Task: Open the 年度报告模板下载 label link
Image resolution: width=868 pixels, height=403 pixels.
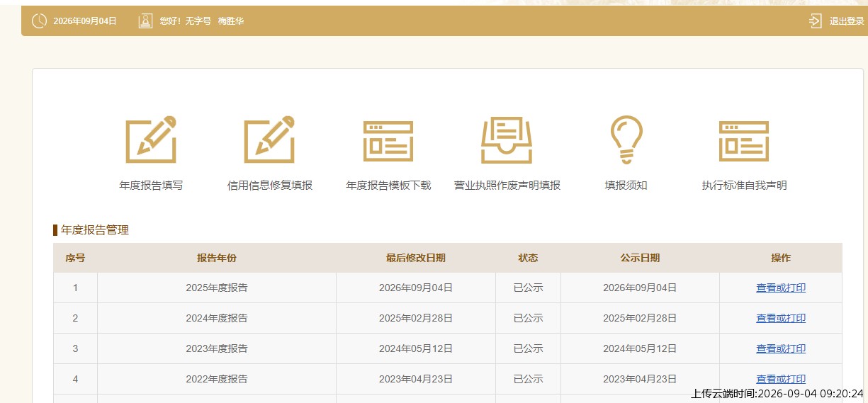Action: pyautogui.click(x=388, y=186)
